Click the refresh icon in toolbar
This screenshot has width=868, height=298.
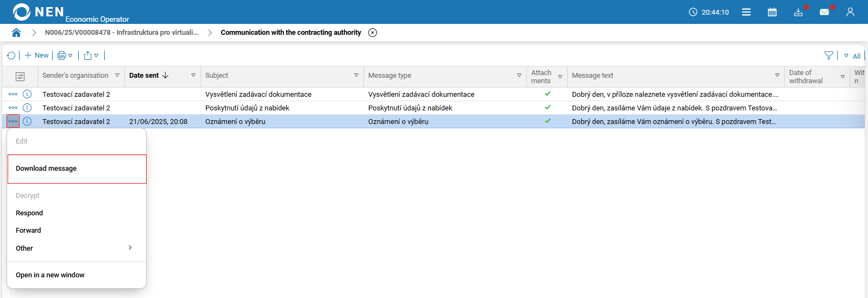(x=11, y=55)
